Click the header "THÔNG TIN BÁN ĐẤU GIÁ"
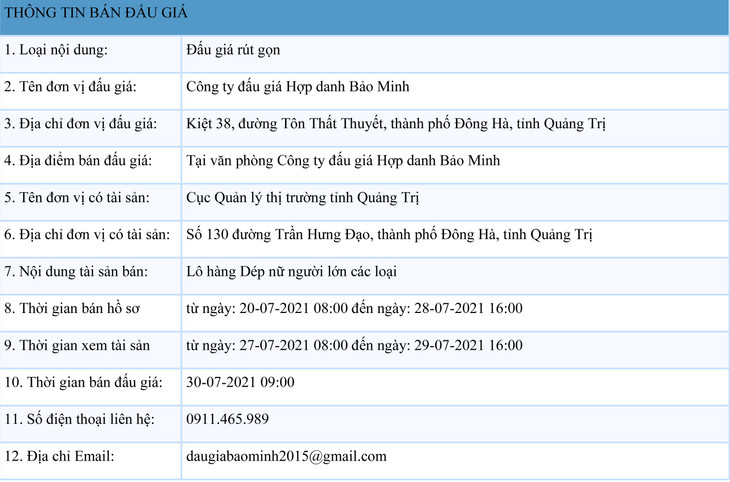730x482 pixels. [96, 13]
